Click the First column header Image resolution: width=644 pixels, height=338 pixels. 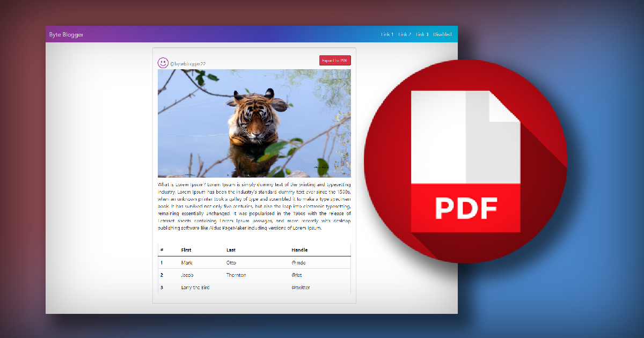point(186,250)
